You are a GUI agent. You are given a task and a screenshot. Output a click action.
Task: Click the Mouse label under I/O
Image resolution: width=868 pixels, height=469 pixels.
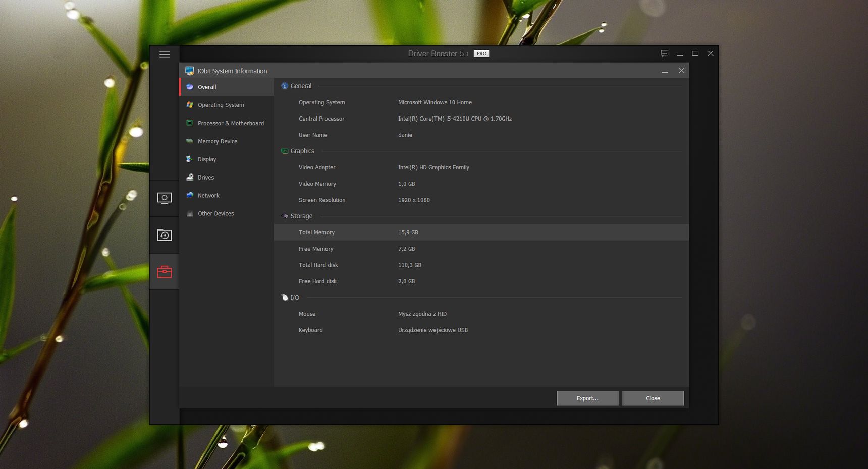click(307, 314)
